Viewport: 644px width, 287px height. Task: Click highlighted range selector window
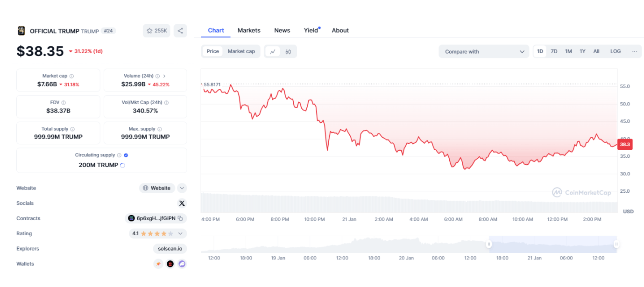[553, 244]
